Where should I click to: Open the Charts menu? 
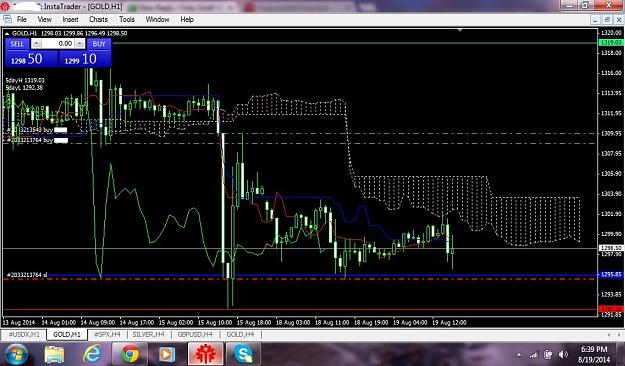point(98,19)
